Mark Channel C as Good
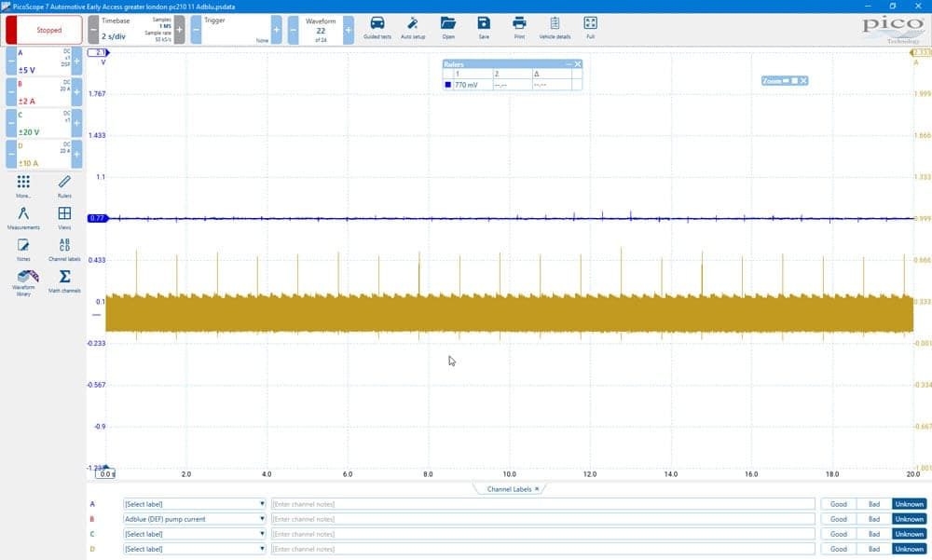The width and height of the screenshot is (932, 560). point(838,534)
